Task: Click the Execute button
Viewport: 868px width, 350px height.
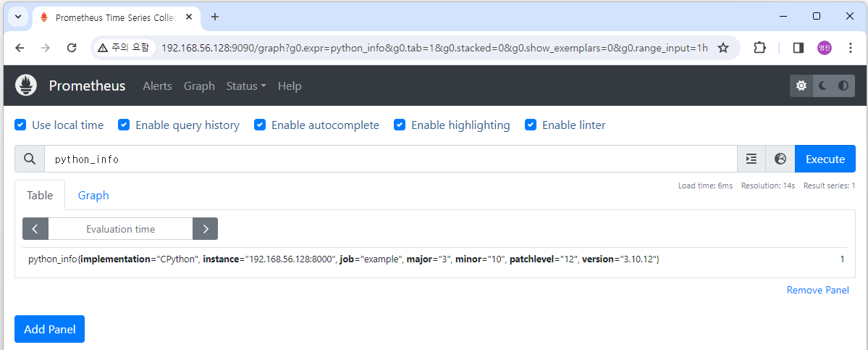Action: tap(825, 159)
